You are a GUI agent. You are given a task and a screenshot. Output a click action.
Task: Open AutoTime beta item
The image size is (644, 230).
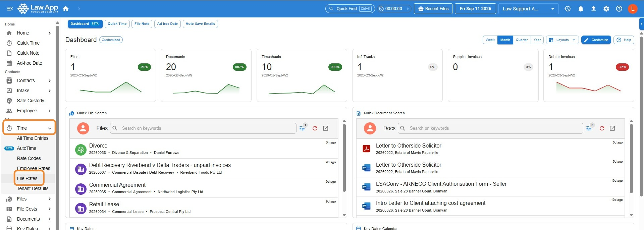coord(26,148)
